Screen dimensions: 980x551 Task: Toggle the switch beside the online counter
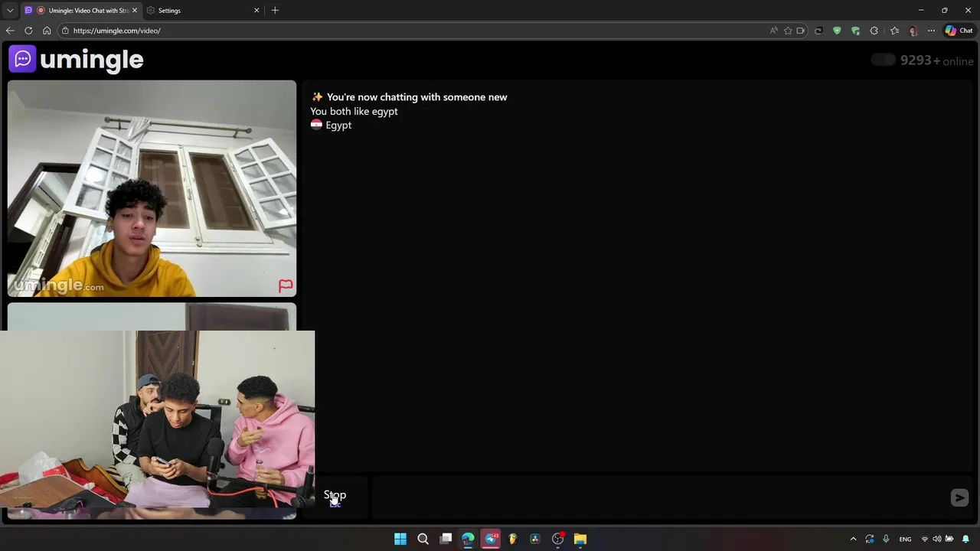883,60
